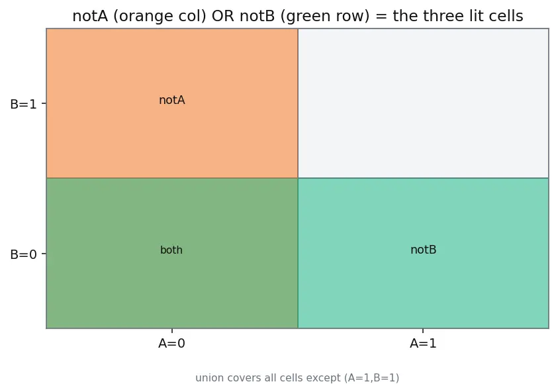The width and height of the screenshot is (558, 392).
Task: Click the notA text label
Action: 172,100
